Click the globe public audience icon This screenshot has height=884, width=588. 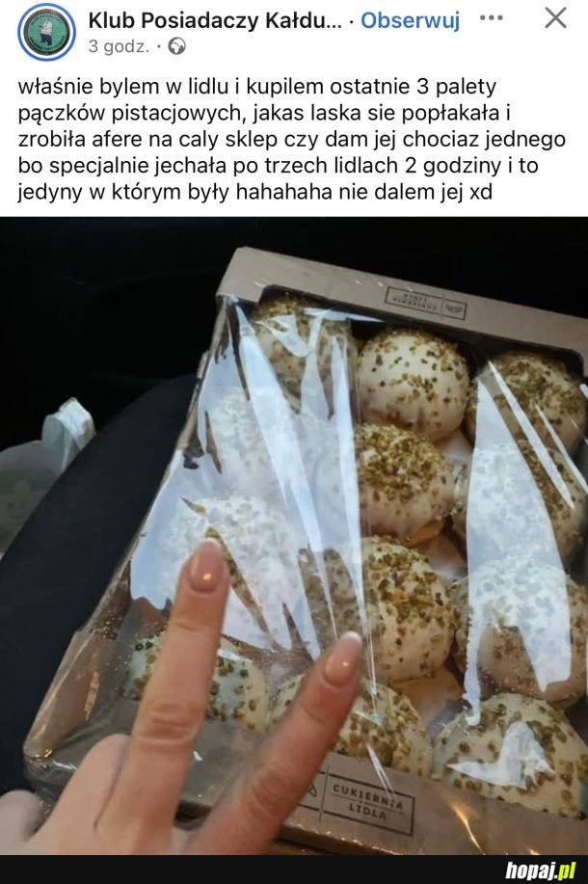[x=177, y=46]
